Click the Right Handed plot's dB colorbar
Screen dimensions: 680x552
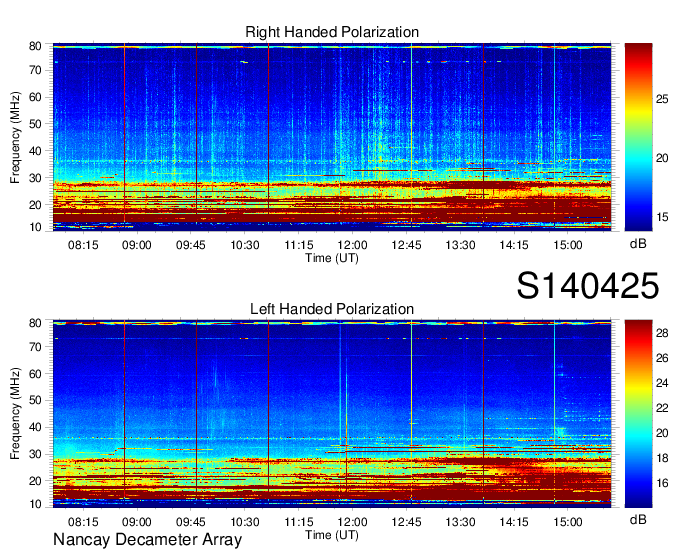[638, 137]
